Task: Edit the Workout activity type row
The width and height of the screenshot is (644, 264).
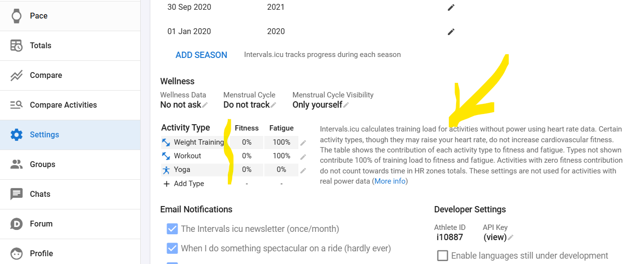Action: [x=303, y=157]
